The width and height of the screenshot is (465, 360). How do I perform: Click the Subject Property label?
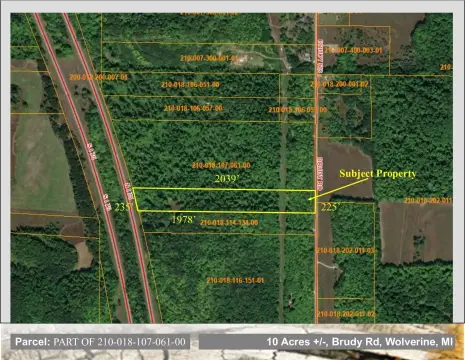[x=378, y=174]
